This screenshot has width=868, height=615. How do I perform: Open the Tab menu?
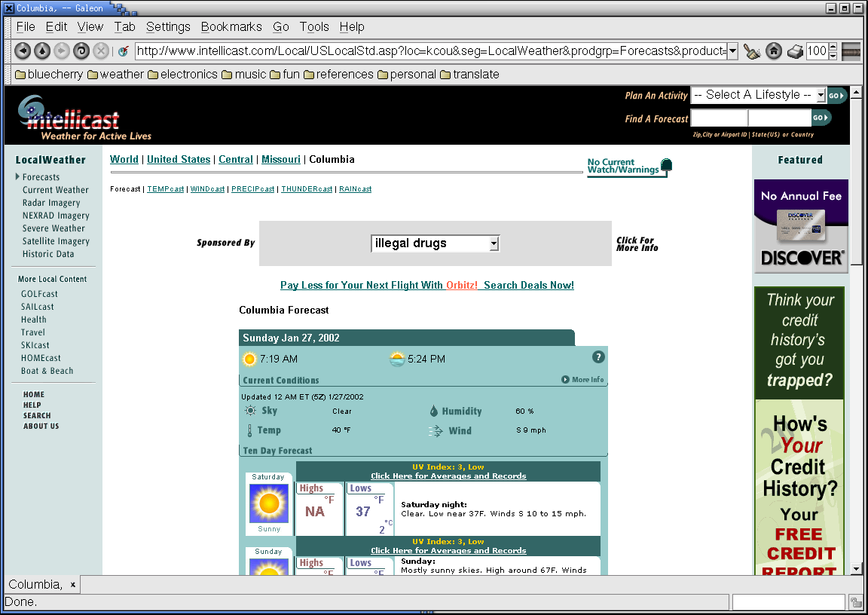(x=124, y=27)
